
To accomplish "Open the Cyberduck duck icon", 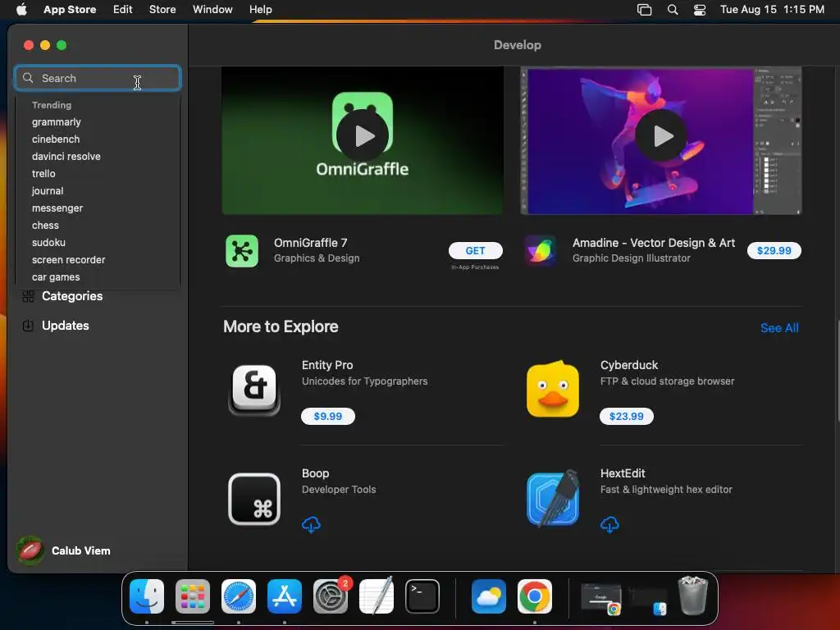I will point(553,389).
